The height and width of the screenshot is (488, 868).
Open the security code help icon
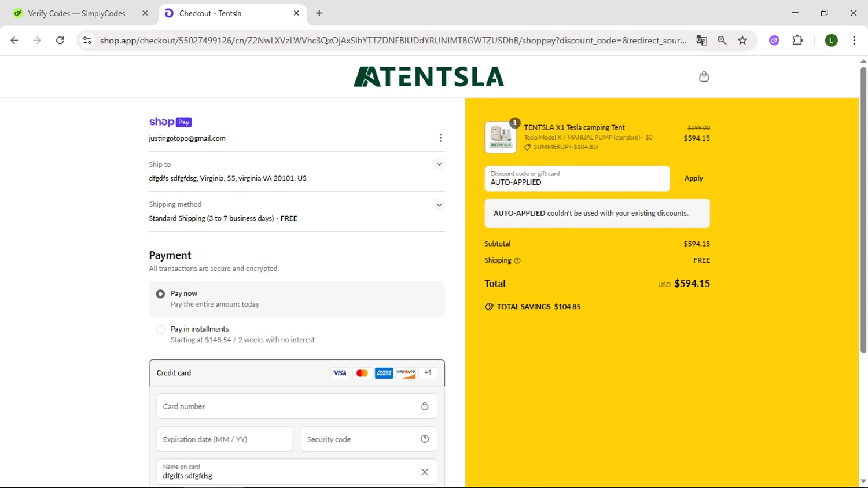pos(425,439)
